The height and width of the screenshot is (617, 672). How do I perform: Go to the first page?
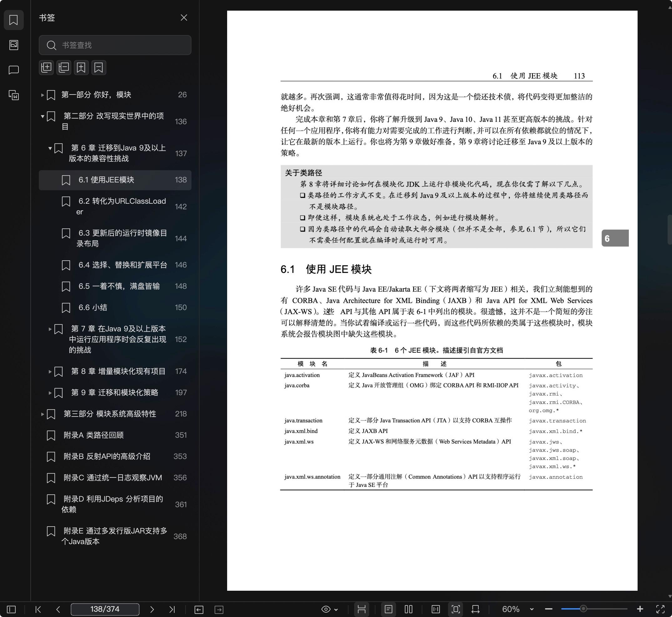click(x=38, y=609)
